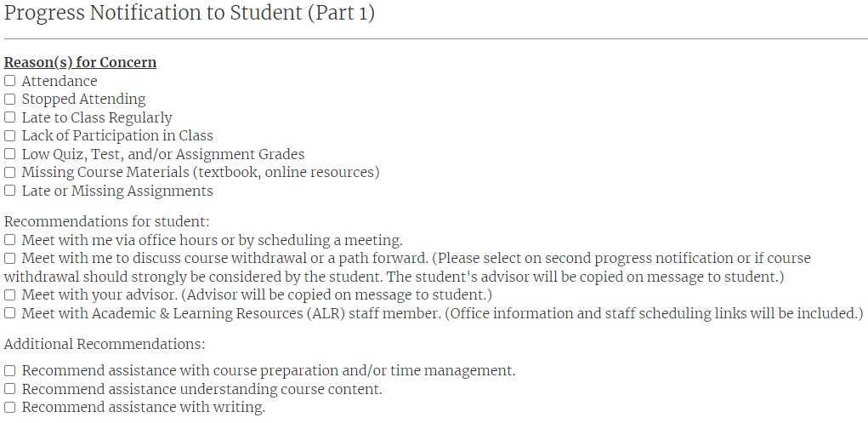
Task: Tick Missing Course Materials checkbox
Action: [x=10, y=173]
